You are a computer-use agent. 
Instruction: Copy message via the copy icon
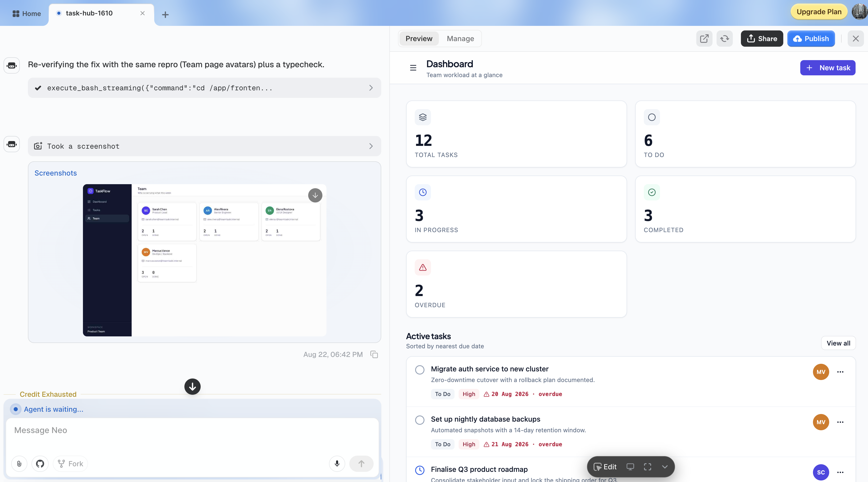tap(374, 355)
